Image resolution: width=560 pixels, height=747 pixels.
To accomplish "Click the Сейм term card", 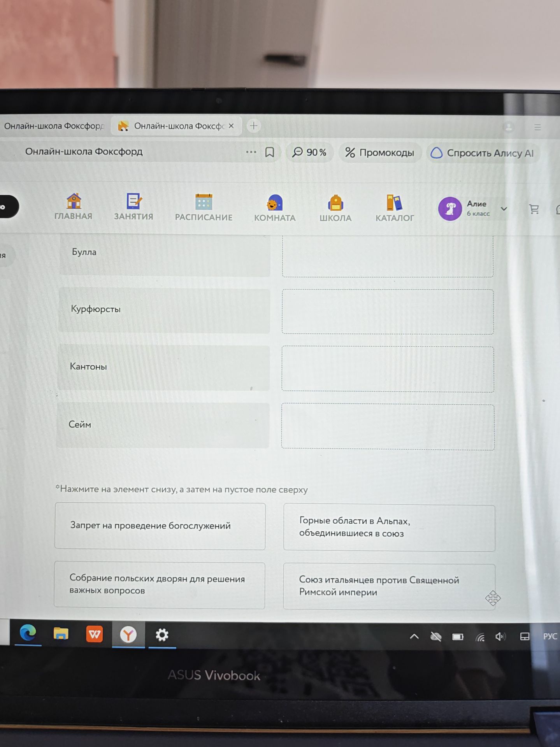I will pos(163,425).
